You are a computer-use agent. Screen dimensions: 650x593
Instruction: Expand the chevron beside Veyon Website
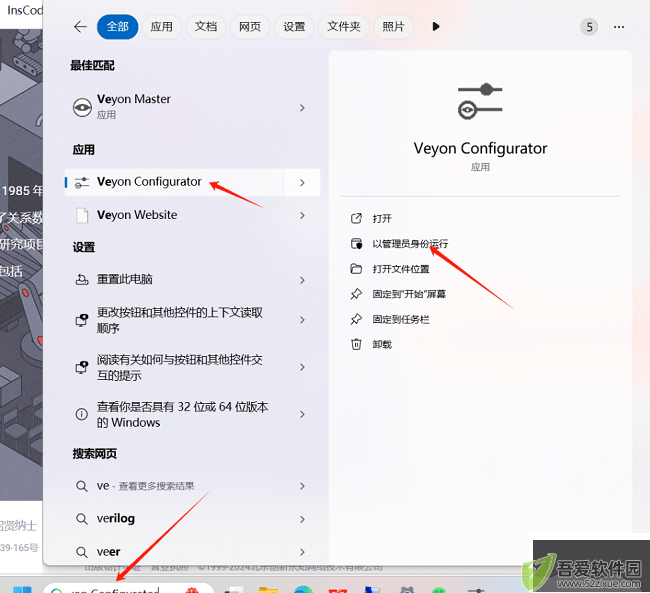coord(302,215)
